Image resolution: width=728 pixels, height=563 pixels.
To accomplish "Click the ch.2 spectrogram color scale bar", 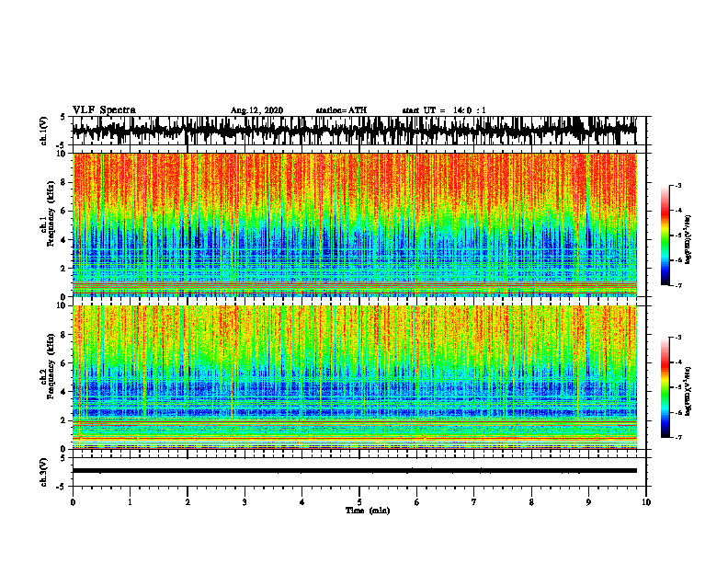I will point(665,387).
